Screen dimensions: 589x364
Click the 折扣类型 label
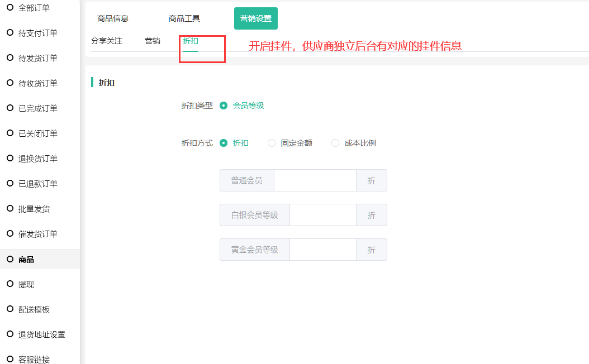(197, 106)
